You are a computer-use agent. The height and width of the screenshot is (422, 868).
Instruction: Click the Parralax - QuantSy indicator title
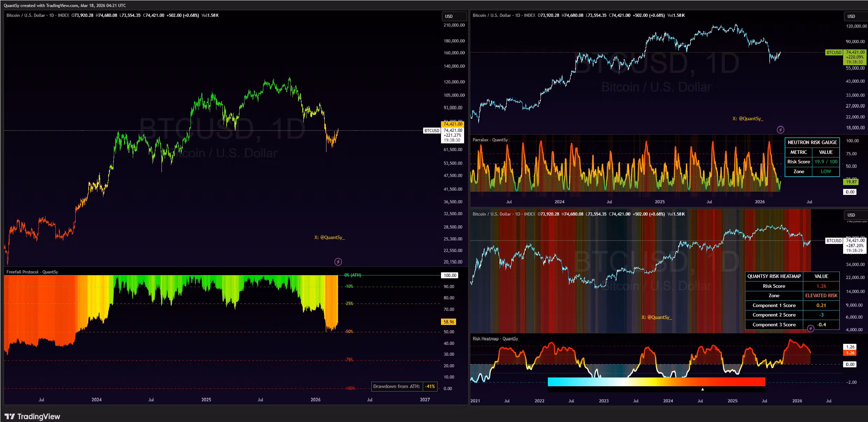490,140
